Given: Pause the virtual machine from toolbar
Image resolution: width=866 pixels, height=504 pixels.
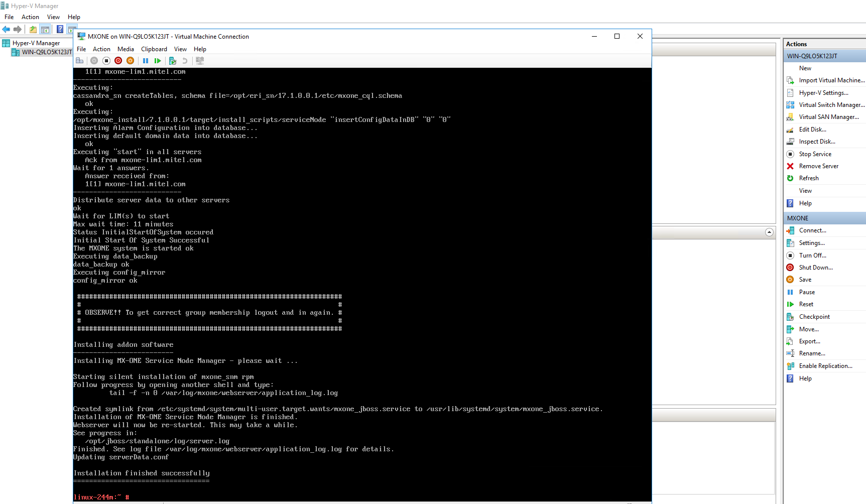Looking at the screenshot, I should click(146, 61).
